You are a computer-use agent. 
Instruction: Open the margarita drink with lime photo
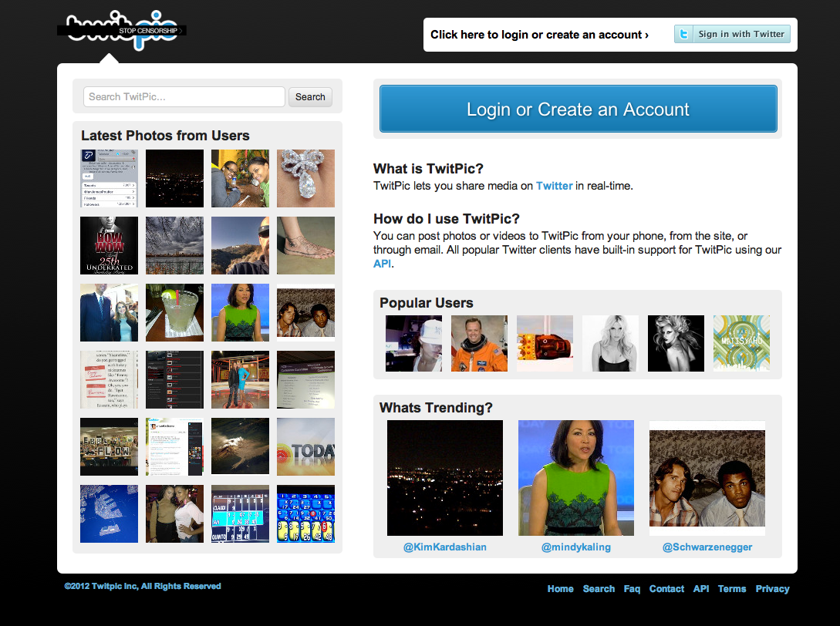pyautogui.click(x=174, y=312)
